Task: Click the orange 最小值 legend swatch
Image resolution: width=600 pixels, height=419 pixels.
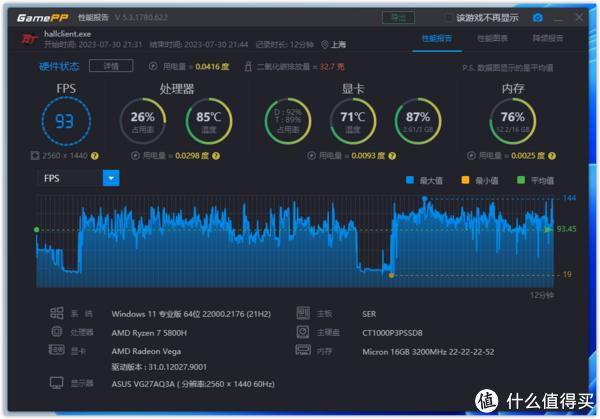Action: [x=465, y=180]
